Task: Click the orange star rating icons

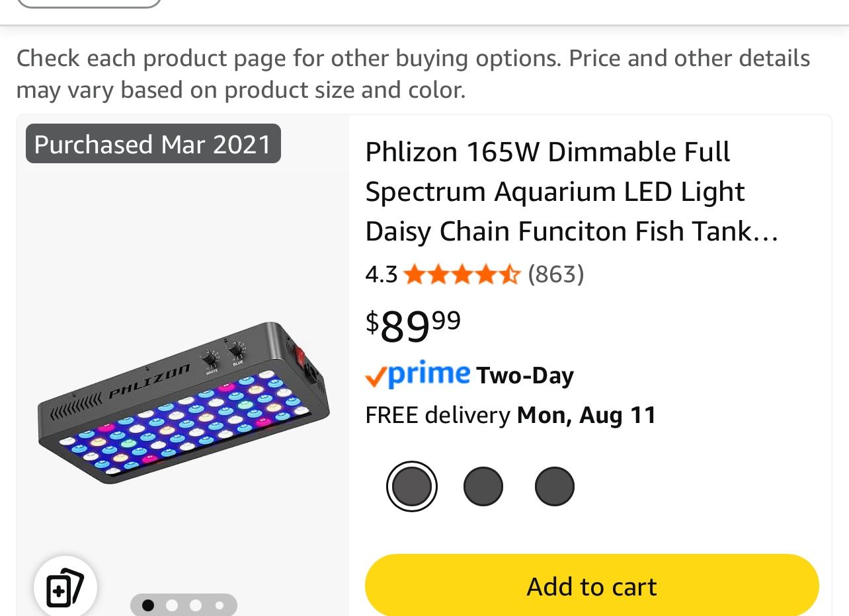Action: (462, 274)
